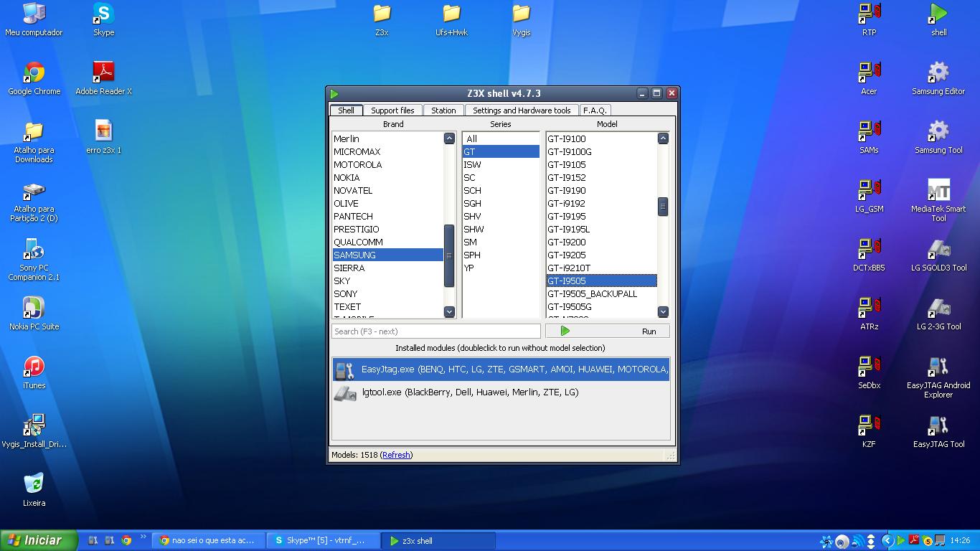Click the Run button
980x551 pixels.
click(x=608, y=331)
